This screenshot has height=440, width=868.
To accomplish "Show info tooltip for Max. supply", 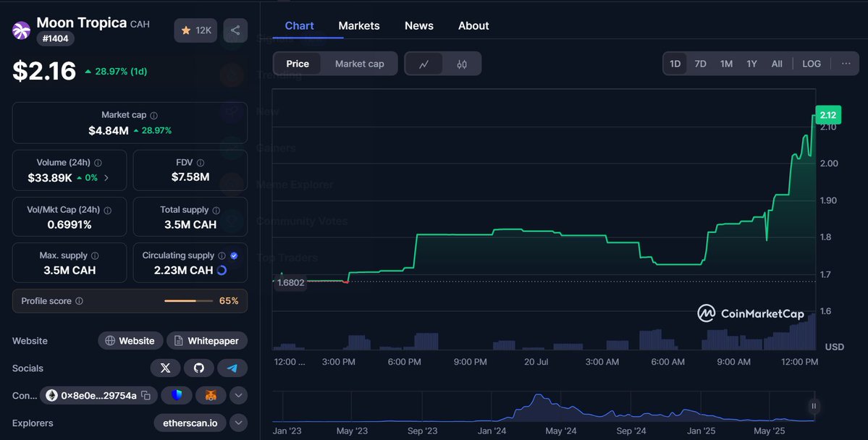I will [95, 255].
